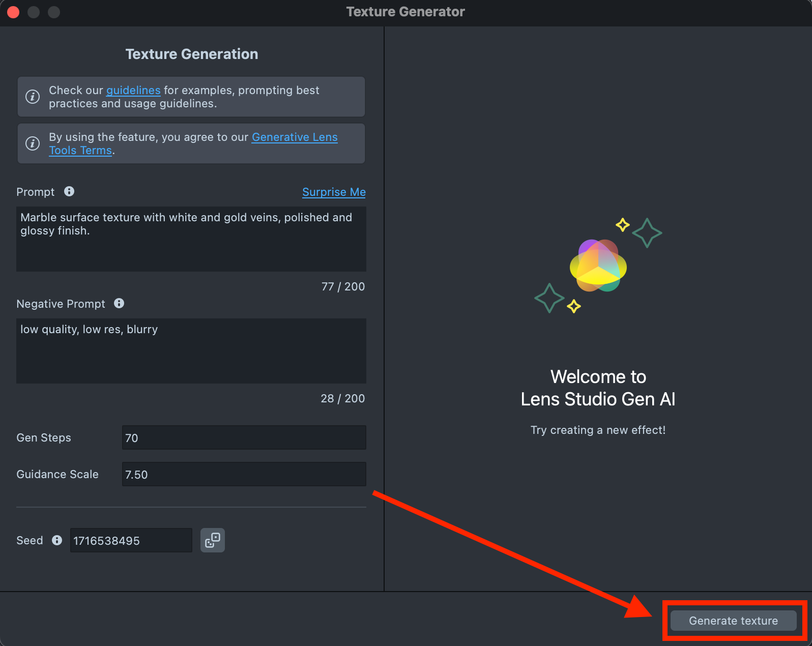Image resolution: width=812 pixels, height=646 pixels.
Task: Click the info icon beside Prompt label
Action: click(x=69, y=191)
